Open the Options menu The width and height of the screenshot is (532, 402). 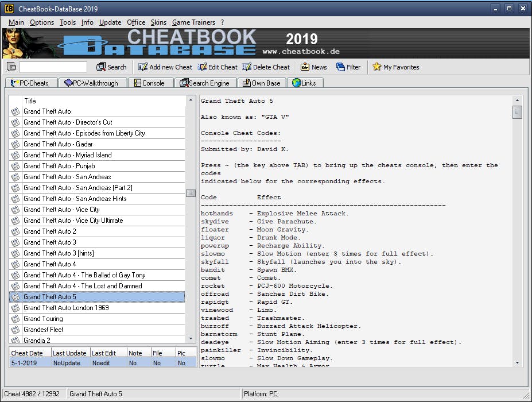[x=41, y=22]
